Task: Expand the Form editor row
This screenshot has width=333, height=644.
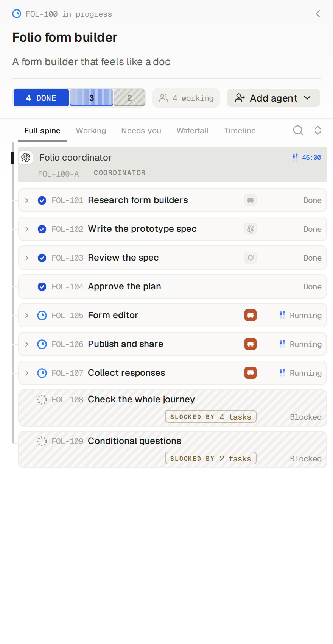Action: pyautogui.click(x=27, y=316)
